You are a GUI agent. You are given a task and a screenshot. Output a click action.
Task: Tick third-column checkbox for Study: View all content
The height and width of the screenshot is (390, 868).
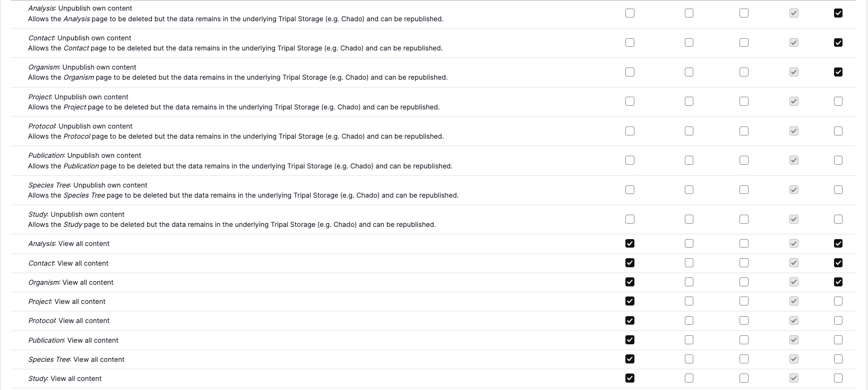(744, 378)
